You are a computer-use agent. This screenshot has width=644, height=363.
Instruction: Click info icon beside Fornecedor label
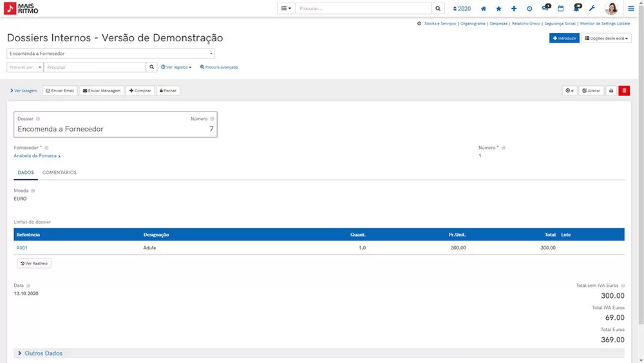pos(46,148)
